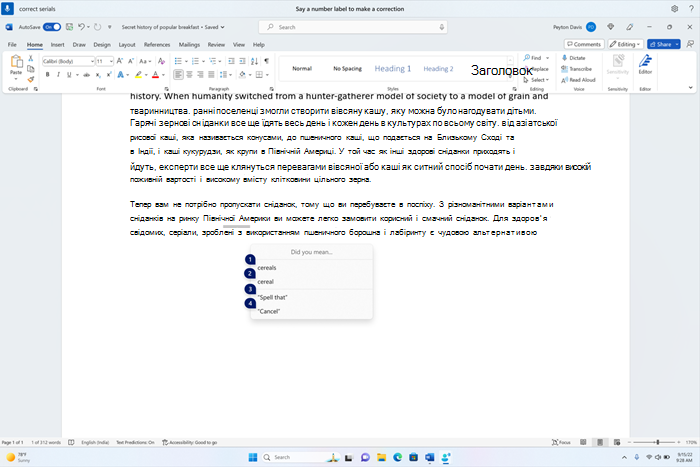Open the Comments pane

pos(584,44)
